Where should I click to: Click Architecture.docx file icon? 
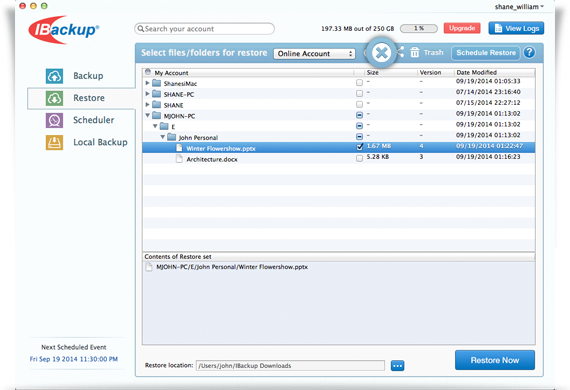[x=179, y=159]
